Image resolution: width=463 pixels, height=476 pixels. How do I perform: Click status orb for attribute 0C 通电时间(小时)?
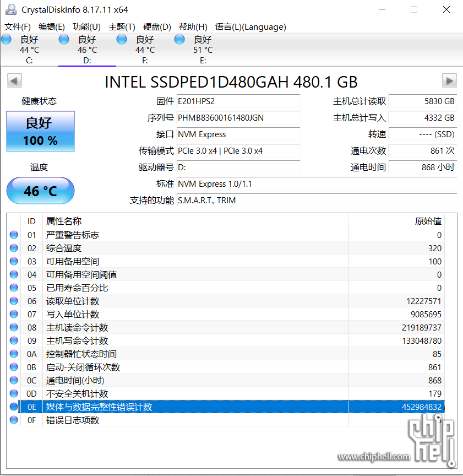(x=14, y=380)
